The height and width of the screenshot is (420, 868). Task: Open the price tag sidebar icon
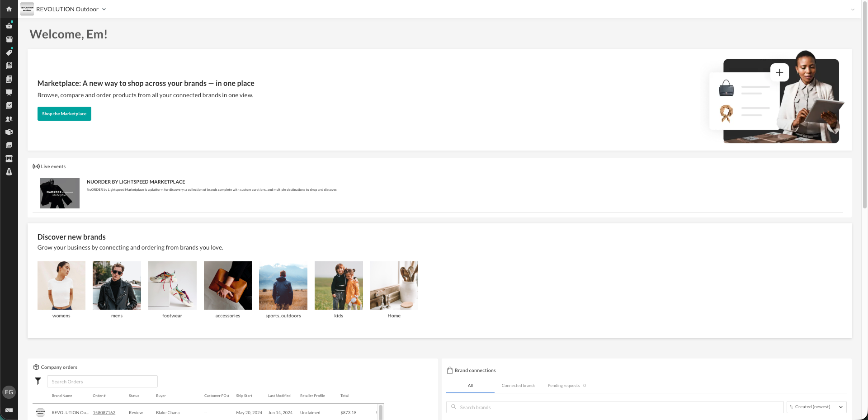(x=9, y=52)
